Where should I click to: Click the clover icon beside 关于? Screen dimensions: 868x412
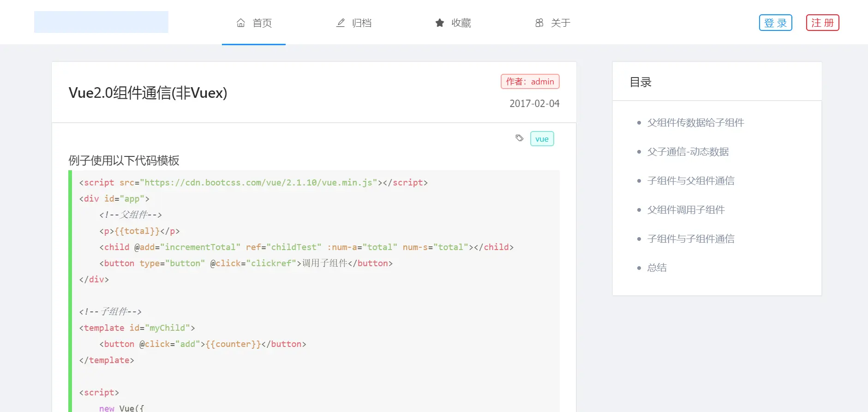point(539,23)
